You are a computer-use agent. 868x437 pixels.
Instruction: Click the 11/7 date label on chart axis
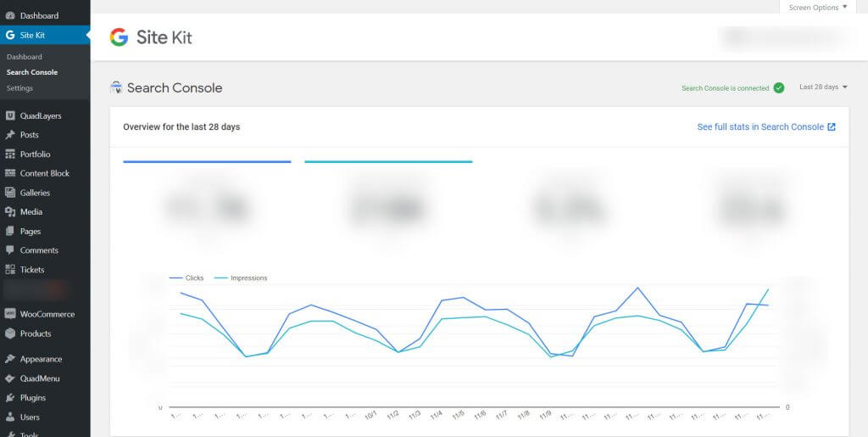point(502,415)
